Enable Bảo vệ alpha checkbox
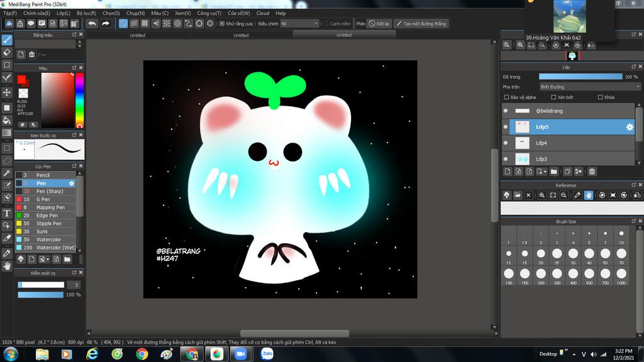 506,97
